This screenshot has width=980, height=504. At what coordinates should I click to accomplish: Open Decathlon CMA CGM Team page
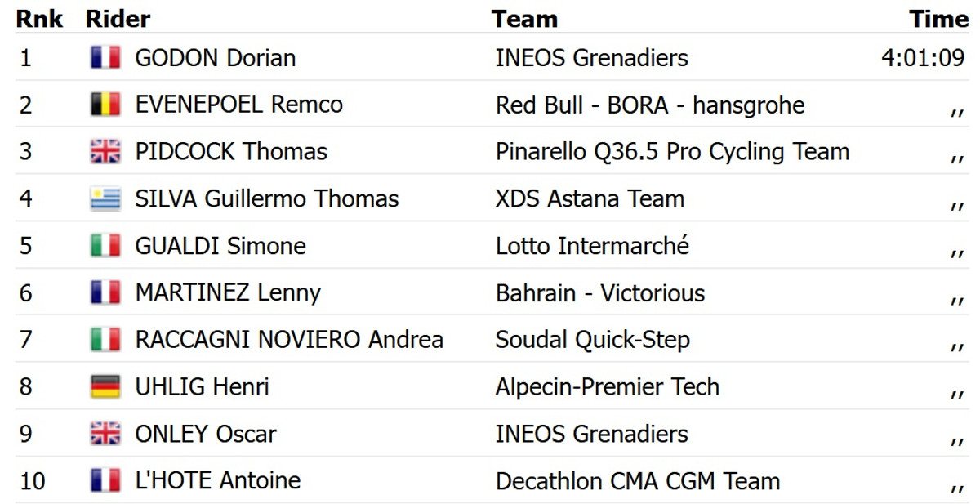click(x=637, y=481)
